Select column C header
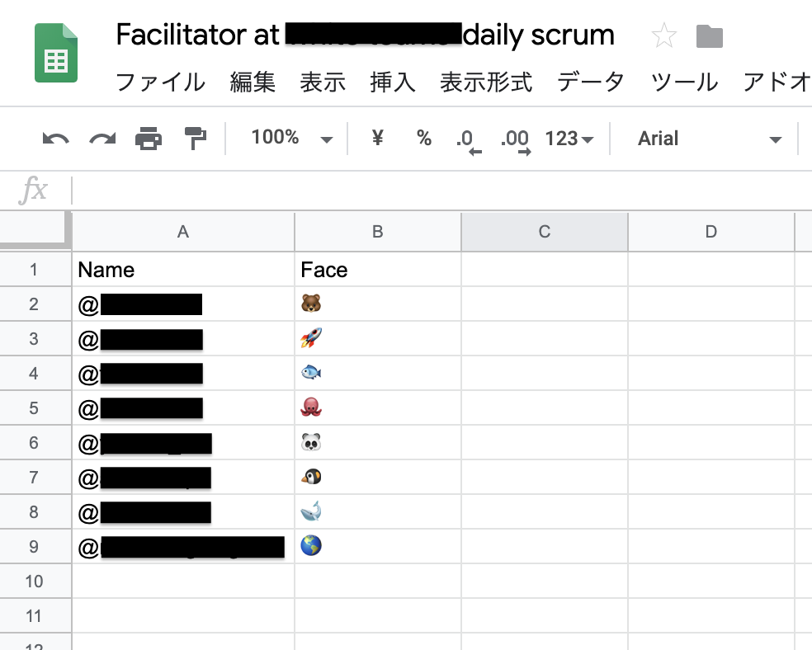Screen dimensions: 812x650 coord(544,232)
